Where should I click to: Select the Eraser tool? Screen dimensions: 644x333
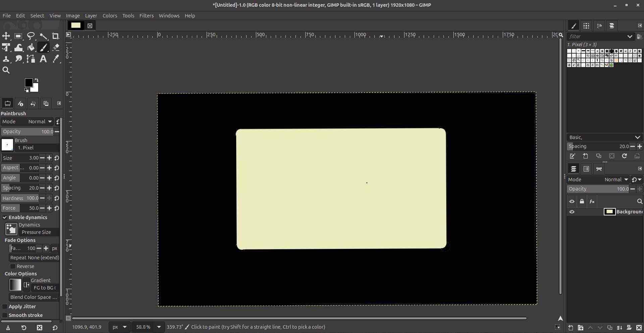tap(56, 48)
